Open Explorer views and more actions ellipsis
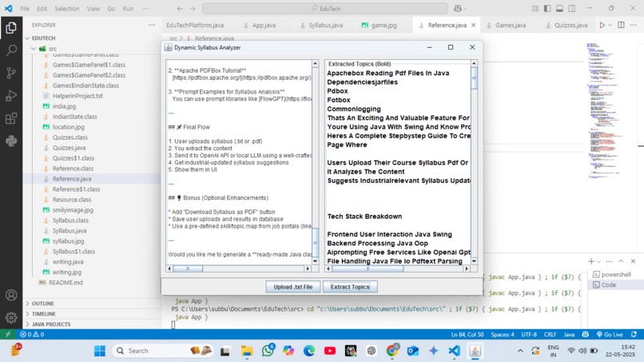The image size is (644, 362). tap(152, 25)
